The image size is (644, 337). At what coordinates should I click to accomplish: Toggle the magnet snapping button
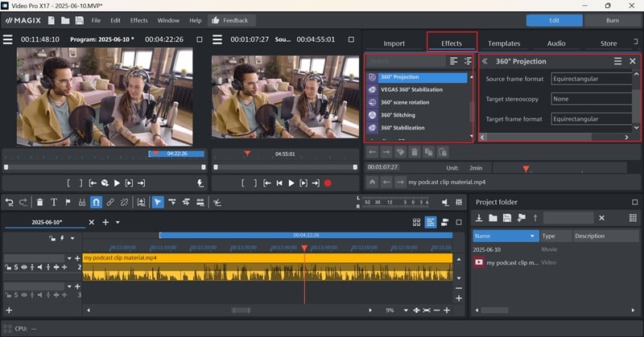pos(96,202)
